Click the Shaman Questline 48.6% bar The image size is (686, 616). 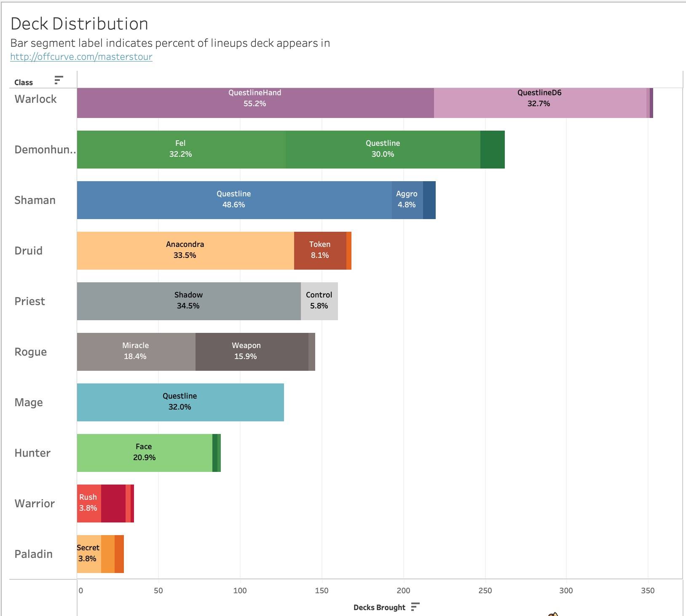click(x=234, y=200)
